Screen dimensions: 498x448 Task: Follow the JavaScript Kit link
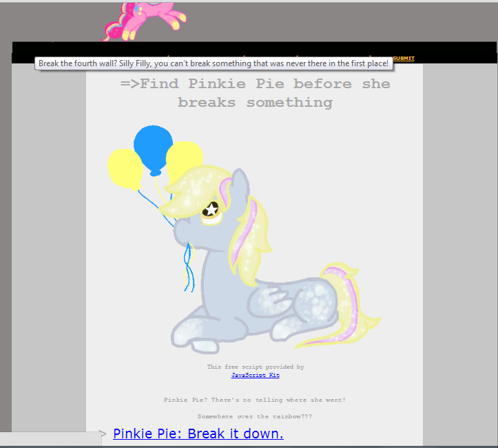point(256,375)
